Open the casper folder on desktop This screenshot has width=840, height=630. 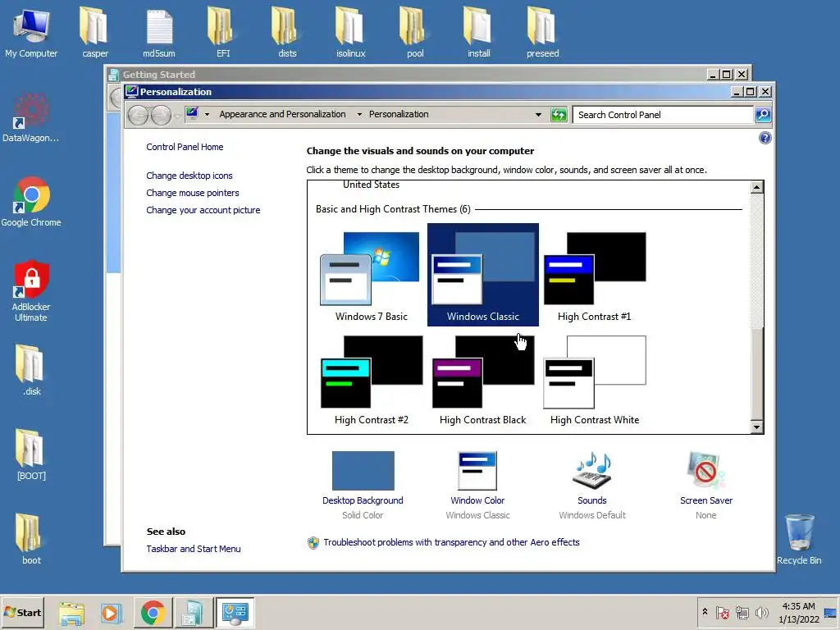point(95,33)
